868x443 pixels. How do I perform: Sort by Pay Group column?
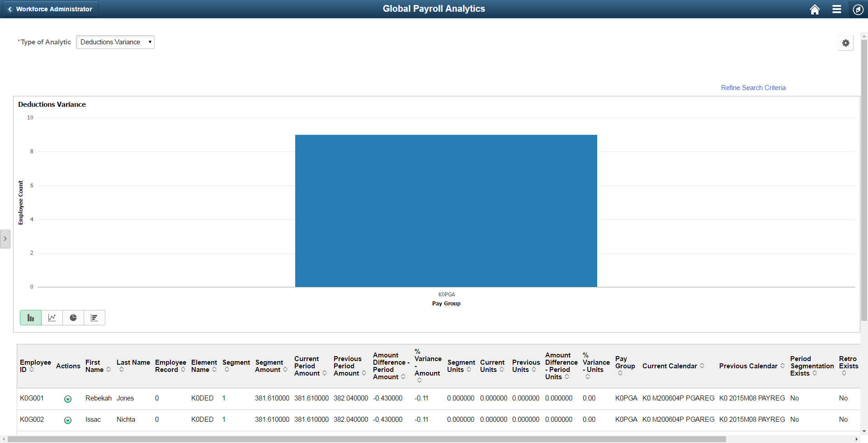(625, 366)
